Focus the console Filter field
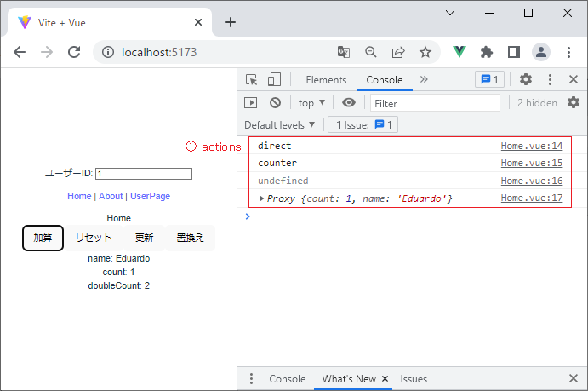The image size is (588, 391). click(435, 103)
